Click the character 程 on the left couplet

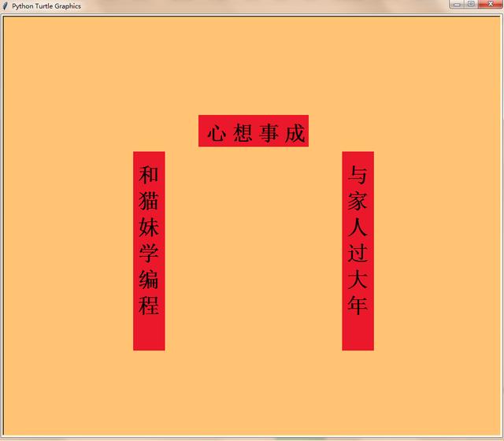pos(149,305)
